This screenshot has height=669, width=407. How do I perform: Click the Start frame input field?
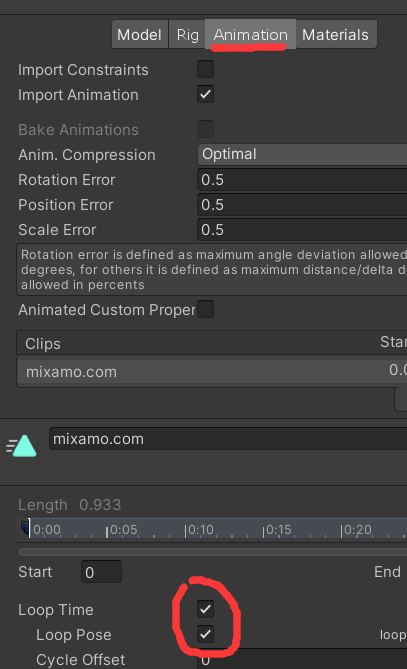(102, 572)
